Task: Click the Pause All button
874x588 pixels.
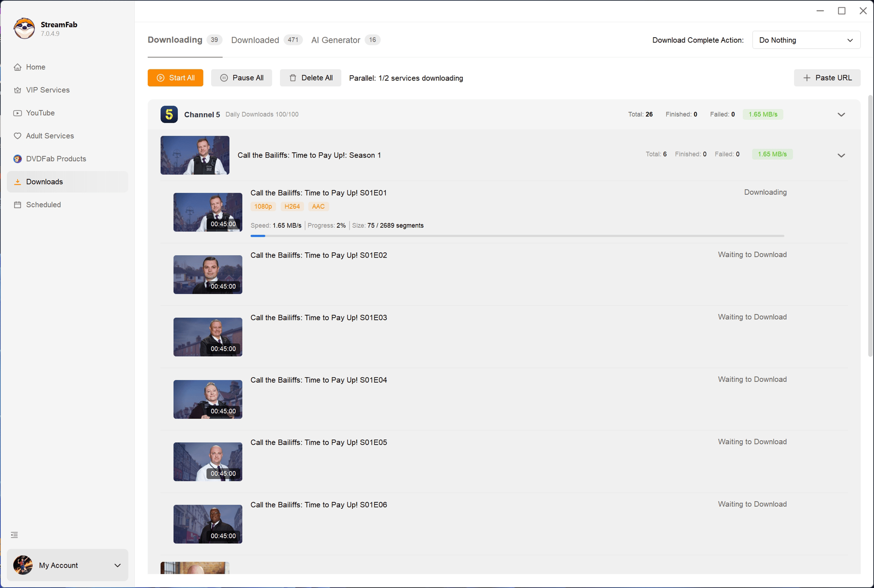Action: pos(241,78)
